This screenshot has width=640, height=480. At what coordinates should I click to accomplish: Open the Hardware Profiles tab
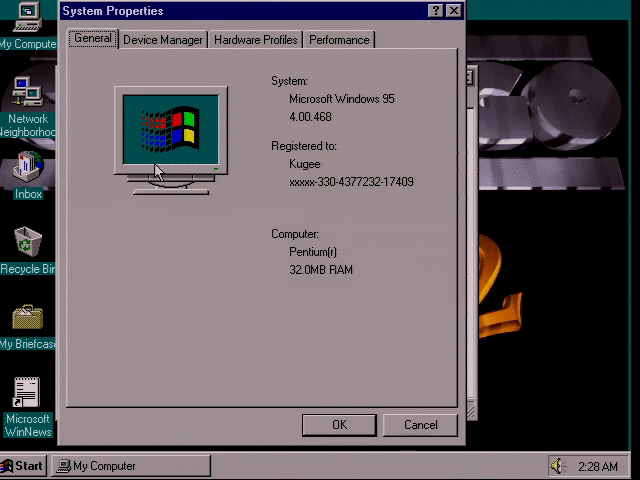256,40
